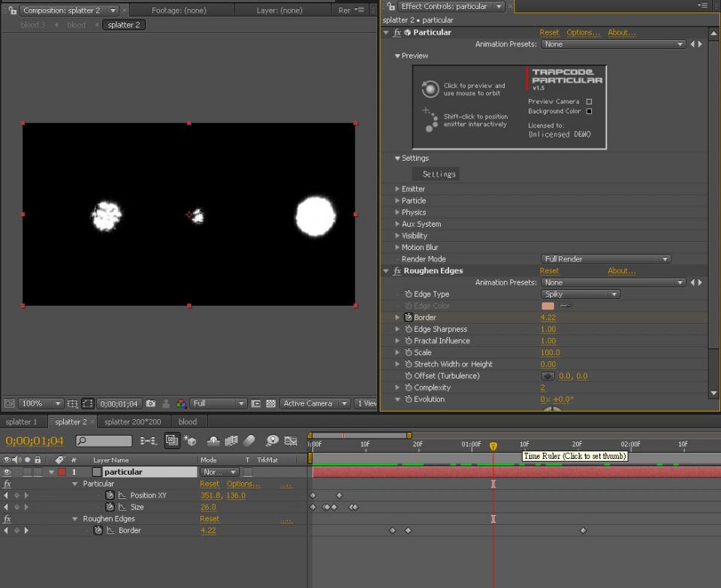Click the timeline search input field
This screenshot has height=588, width=721.
109,441
